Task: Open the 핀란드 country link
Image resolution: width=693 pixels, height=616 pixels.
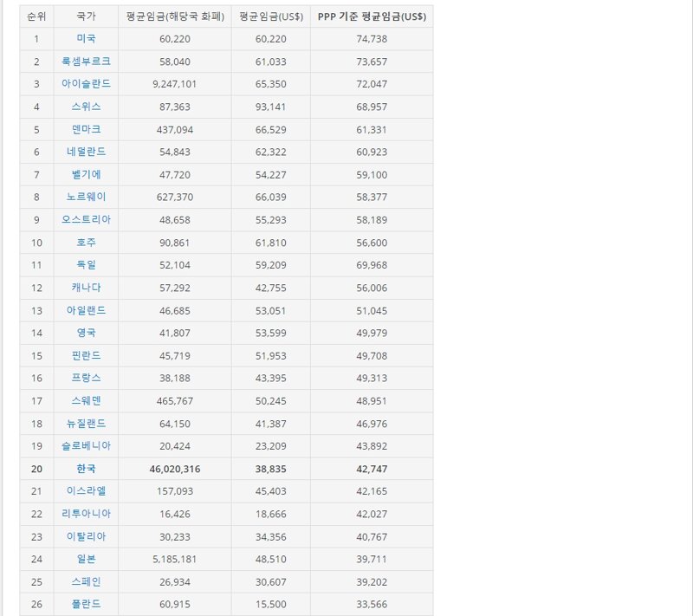Action: point(86,356)
